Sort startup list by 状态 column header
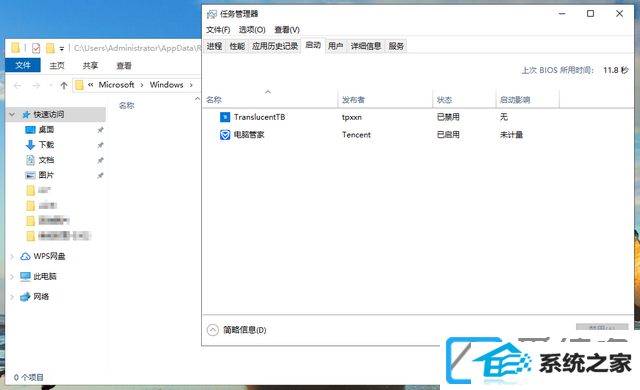The width and height of the screenshot is (640, 390). point(464,100)
